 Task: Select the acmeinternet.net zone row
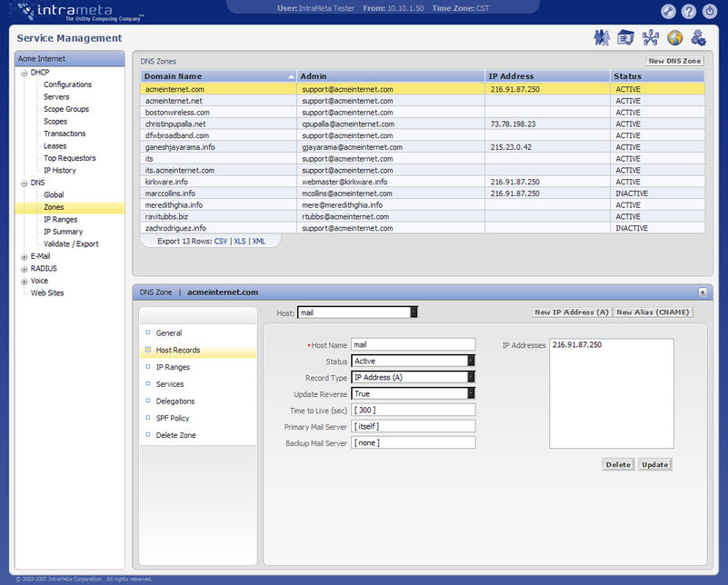point(423,101)
